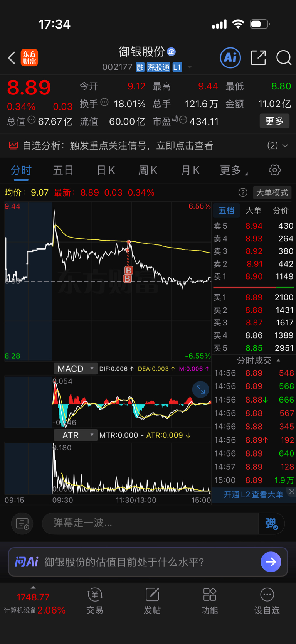Tap the 弹幕走一波 input field
This screenshot has width=296, height=644.
point(150,523)
